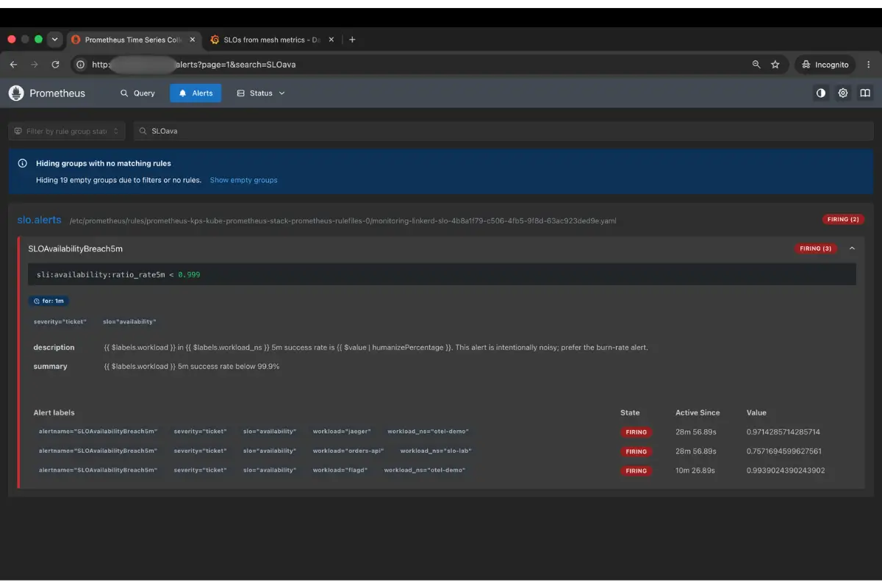Open the settings gear icon
The width and height of the screenshot is (882, 588).
tap(843, 93)
